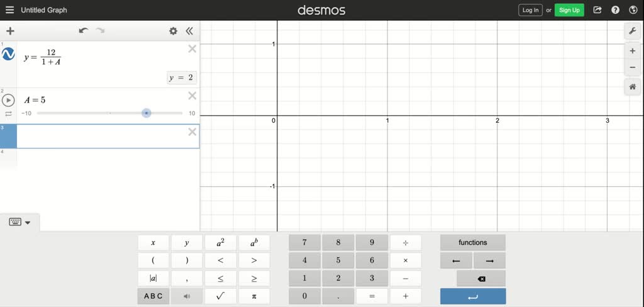This screenshot has width=644, height=307.
Task: Open the language globe icon
Action: click(x=633, y=10)
